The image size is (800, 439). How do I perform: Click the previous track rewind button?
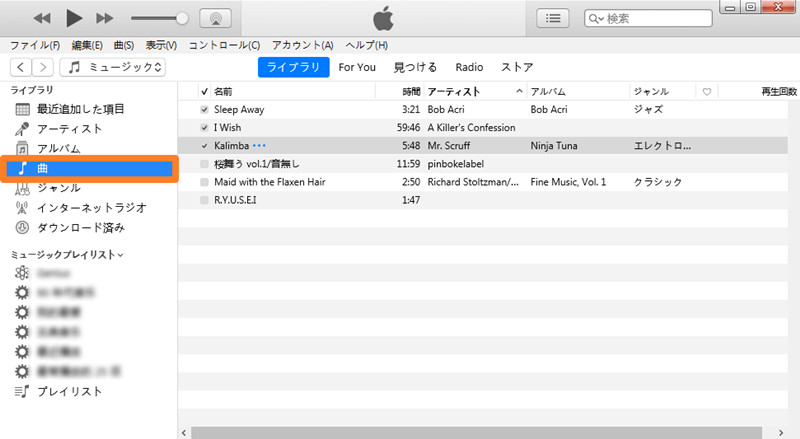point(42,18)
